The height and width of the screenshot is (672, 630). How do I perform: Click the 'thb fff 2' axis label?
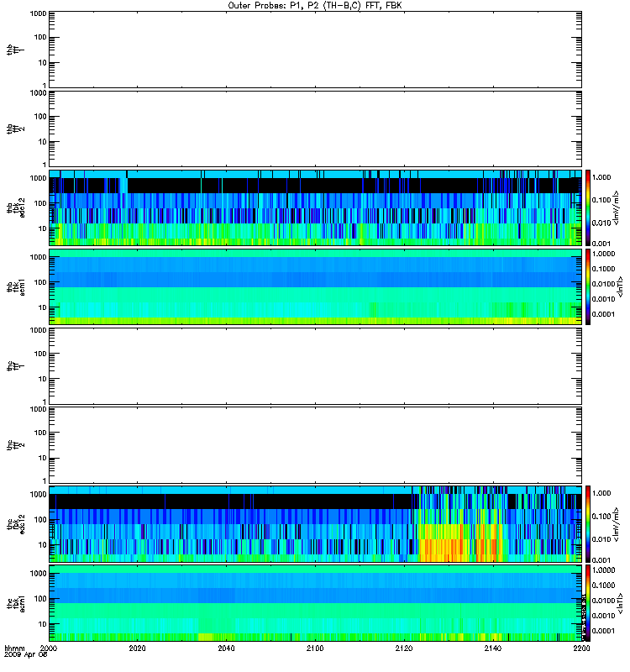(x=15, y=129)
